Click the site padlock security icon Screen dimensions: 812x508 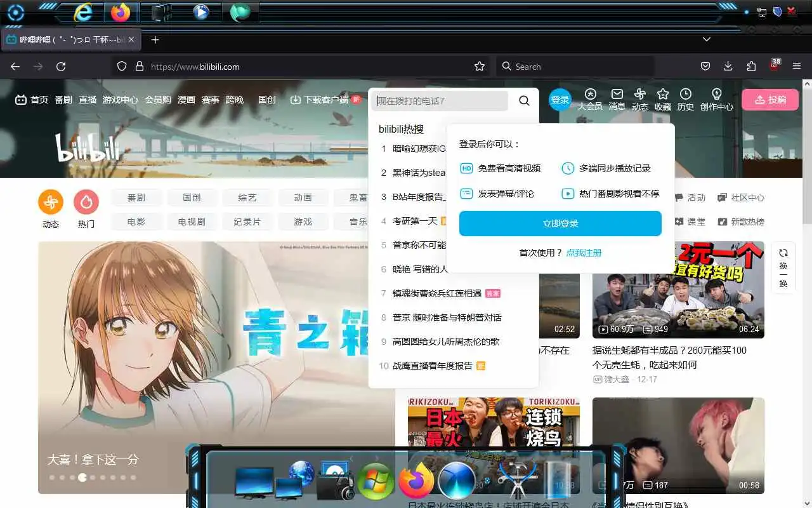140,67
